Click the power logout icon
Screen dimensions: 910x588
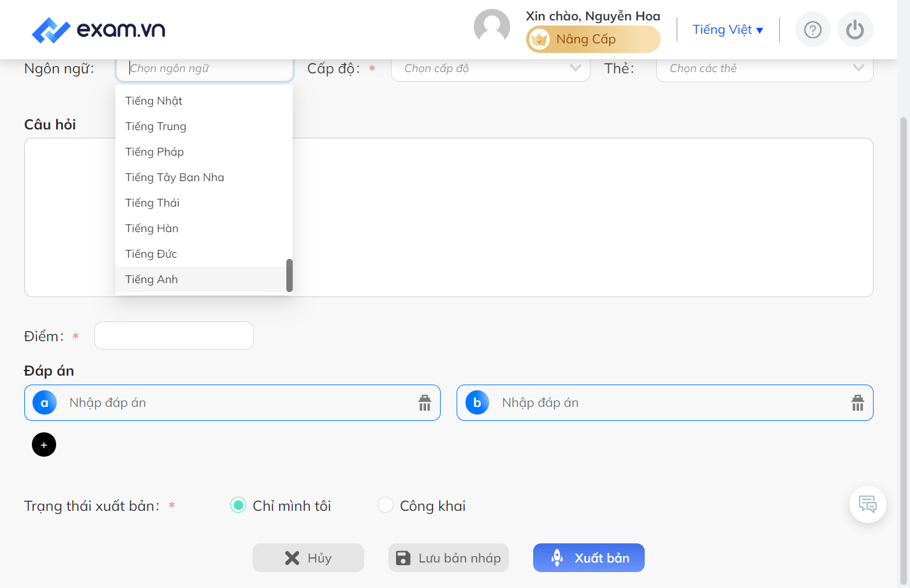tap(855, 30)
